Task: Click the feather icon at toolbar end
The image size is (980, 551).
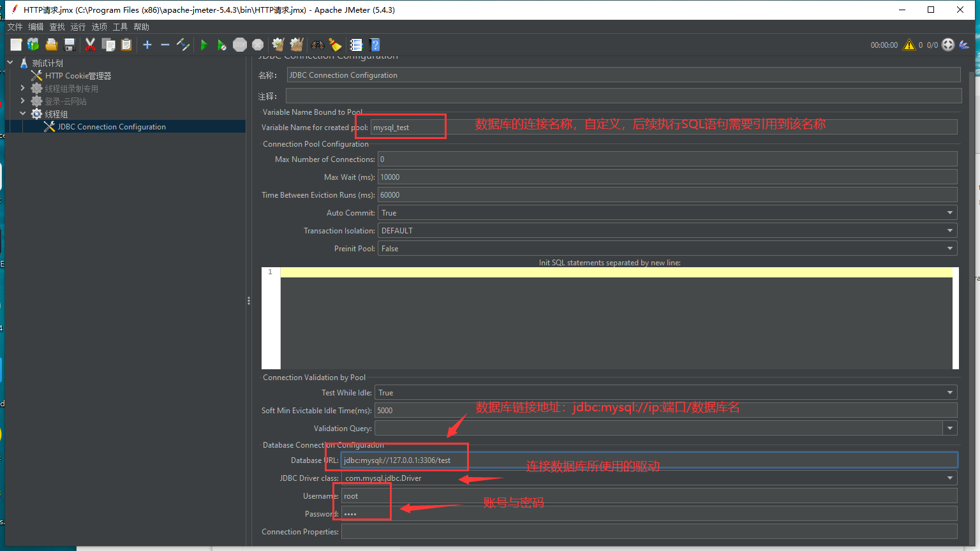Action: 964,45
